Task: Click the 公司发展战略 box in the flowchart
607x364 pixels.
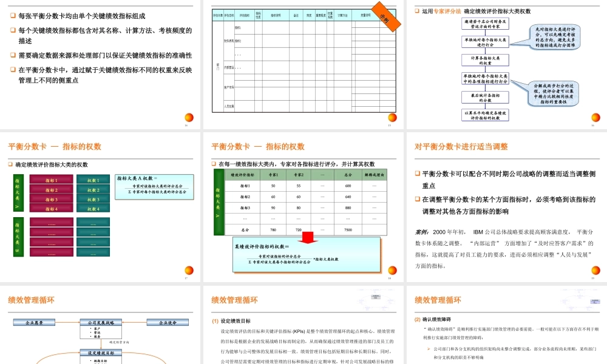Action: click(101, 322)
